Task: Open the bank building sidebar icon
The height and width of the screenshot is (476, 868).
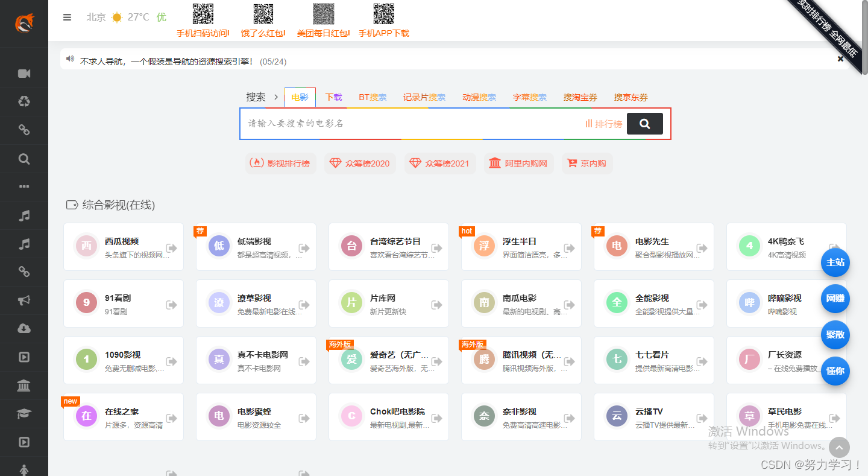Action: [x=24, y=386]
